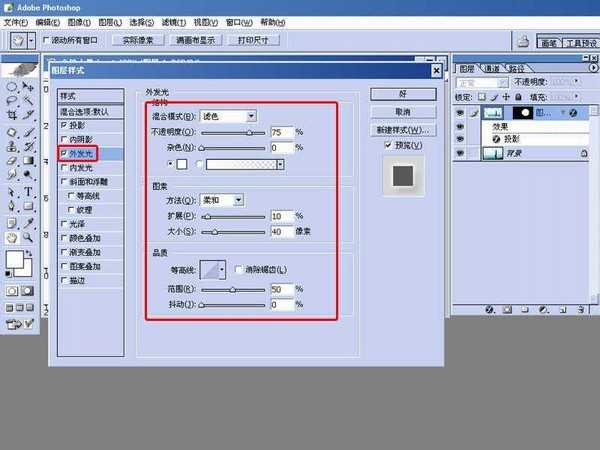Select the History Brush tool

click(x=28, y=146)
